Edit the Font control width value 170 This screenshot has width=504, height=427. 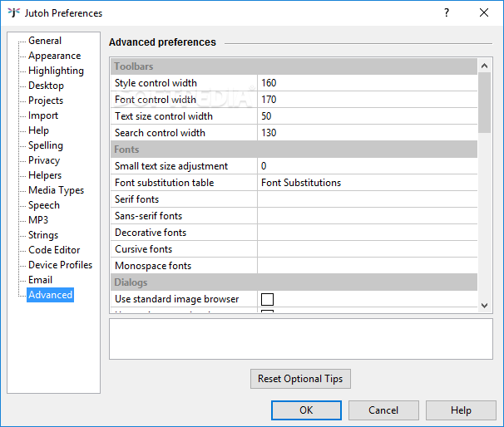coord(367,100)
